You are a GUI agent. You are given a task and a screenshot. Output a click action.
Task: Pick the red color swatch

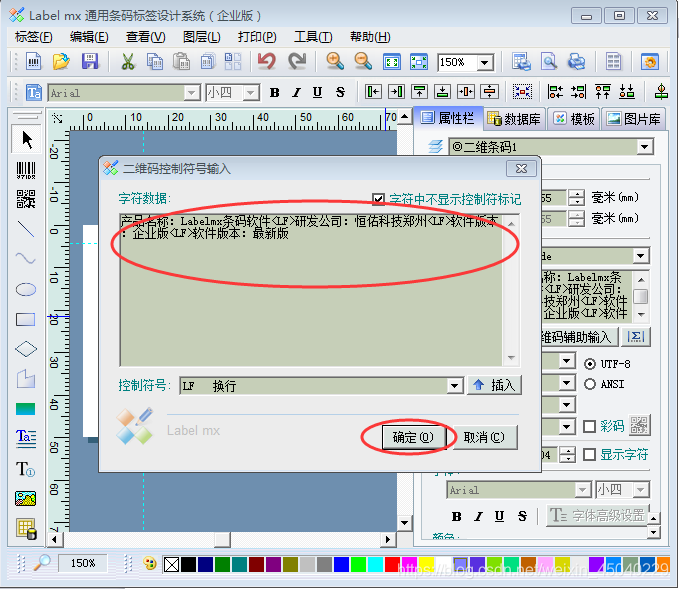pyautogui.click(x=392, y=564)
